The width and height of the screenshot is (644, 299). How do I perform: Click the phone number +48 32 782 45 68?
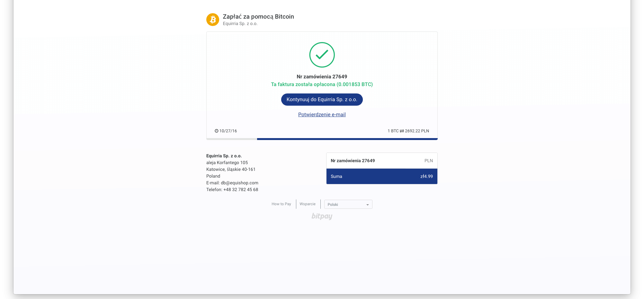(x=241, y=189)
